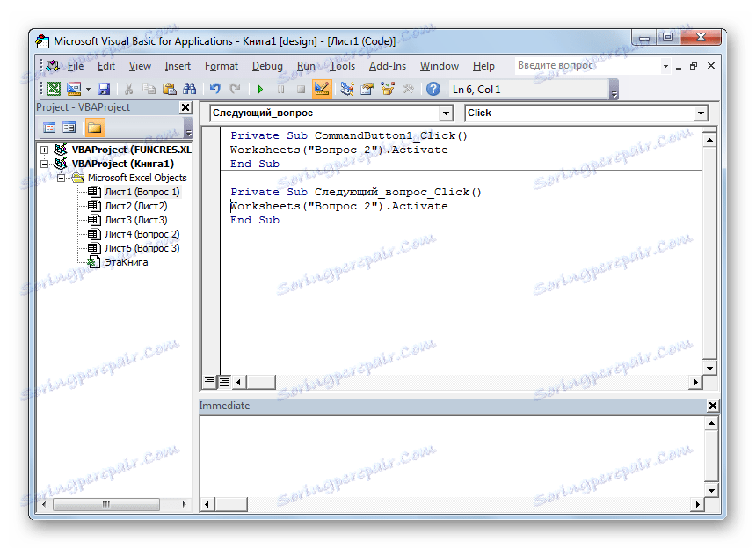Open the Edit menu

coord(106,66)
